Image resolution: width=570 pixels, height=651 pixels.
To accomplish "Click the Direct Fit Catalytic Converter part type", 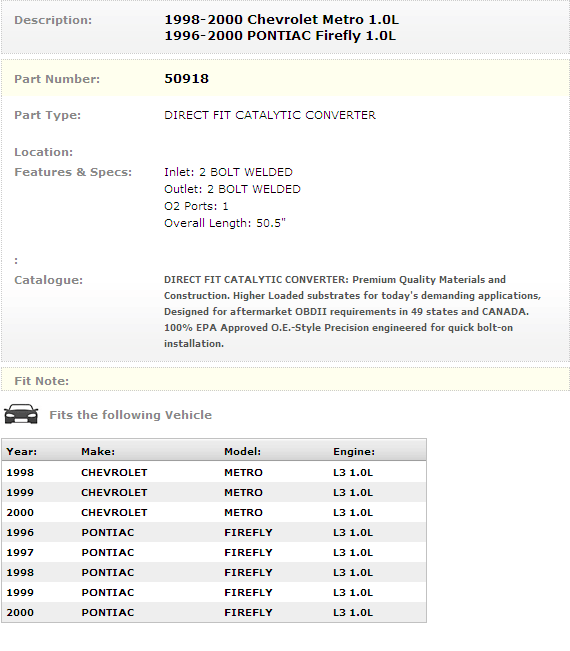I will [x=270, y=115].
